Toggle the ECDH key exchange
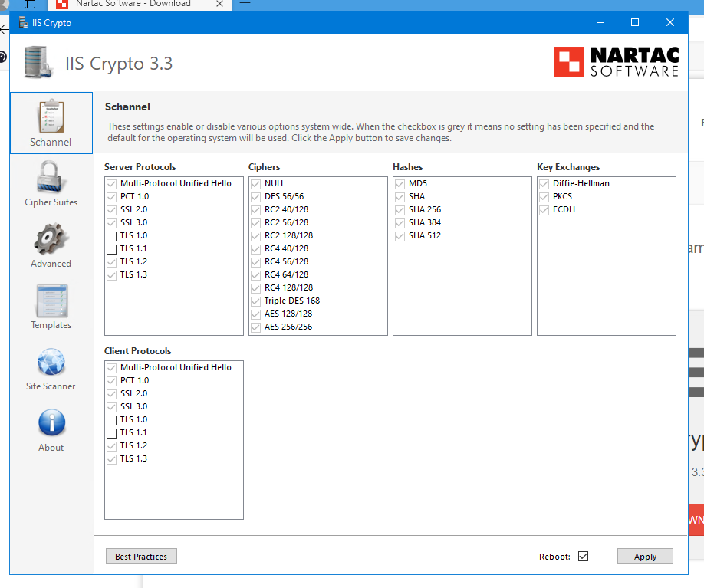 tap(544, 210)
